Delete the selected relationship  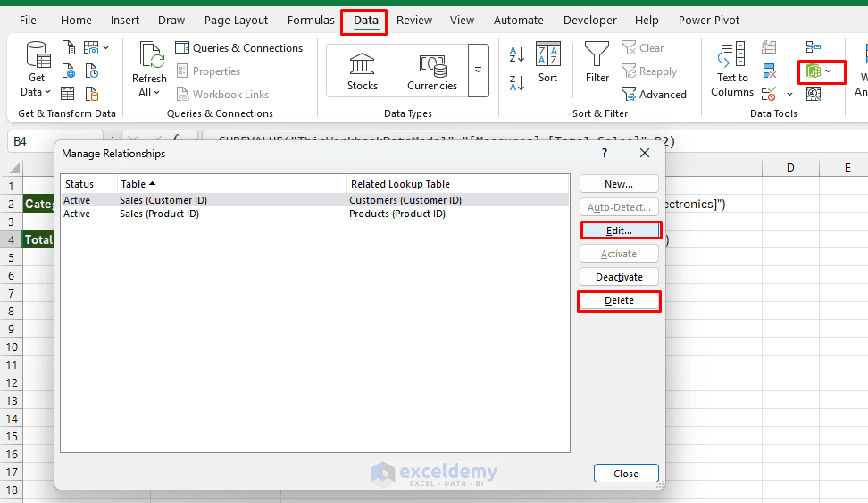tap(619, 300)
